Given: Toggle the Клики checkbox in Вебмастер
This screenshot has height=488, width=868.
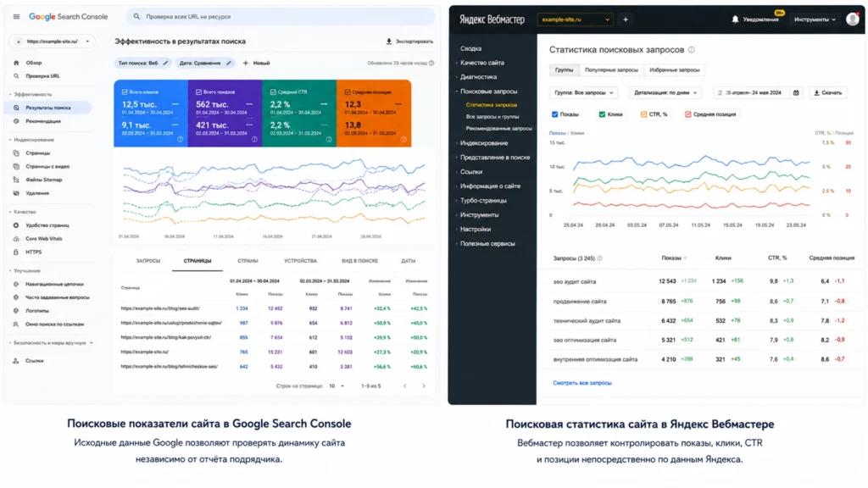Looking at the screenshot, I should pos(602,114).
